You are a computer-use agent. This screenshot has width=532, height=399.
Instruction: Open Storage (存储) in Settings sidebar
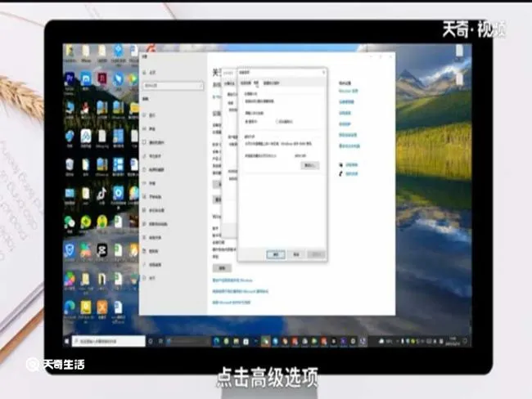[x=150, y=183]
